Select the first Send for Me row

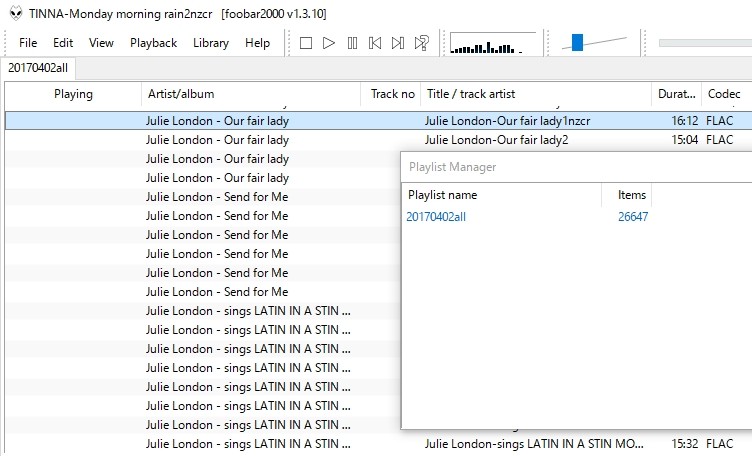click(x=217, y=197)
